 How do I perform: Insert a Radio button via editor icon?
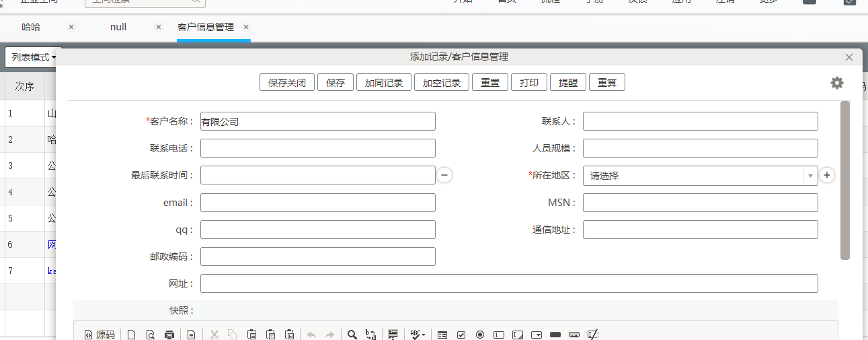point(480,334)
